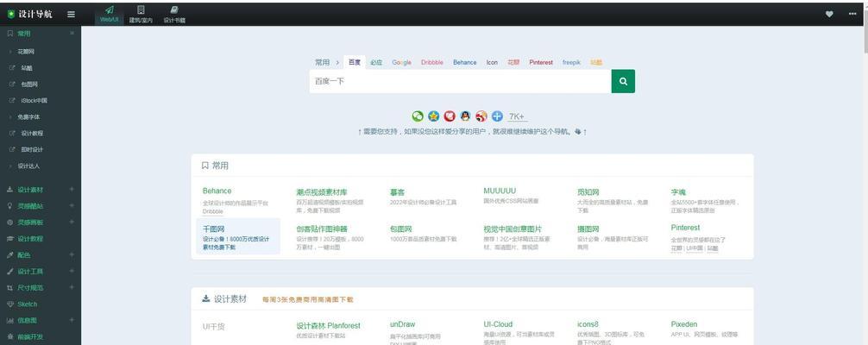Click the 7K+ share count
The image size is (868, 345).
click(x=517, y=116)
